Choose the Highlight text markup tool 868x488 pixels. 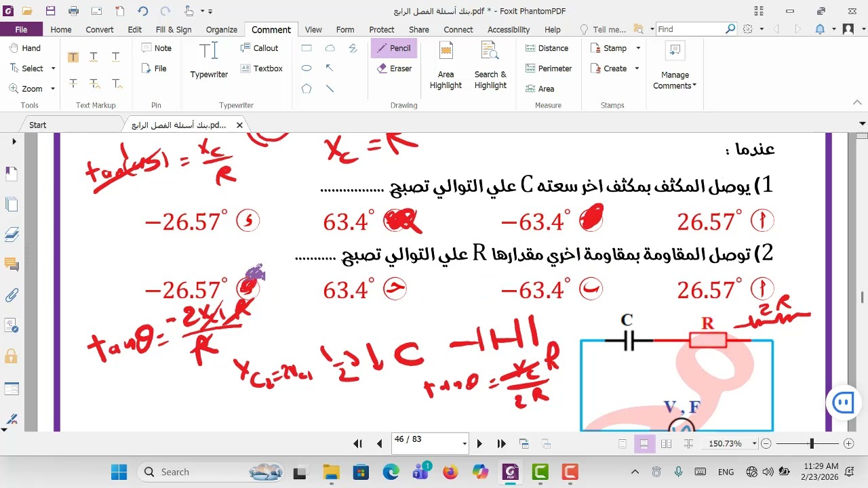[73, 57]
